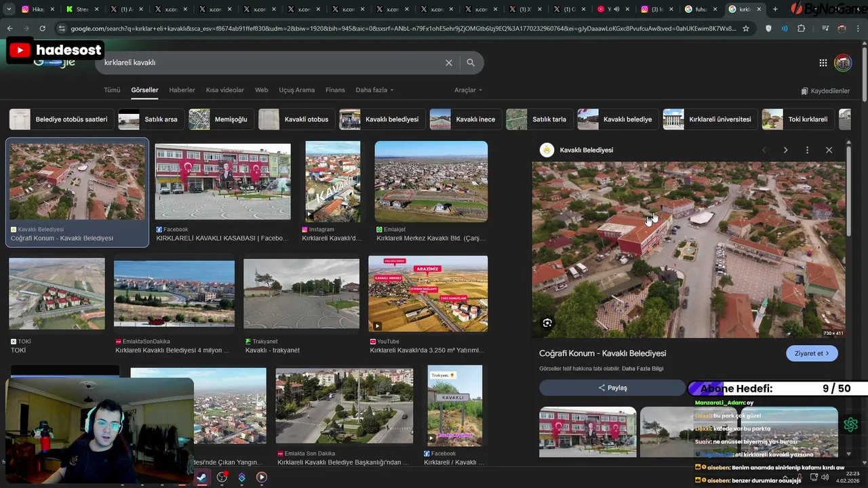Open the media control icon in the Chrome toolbar
Viewport: 868px width, 488px height.
(x=825, y=28)
